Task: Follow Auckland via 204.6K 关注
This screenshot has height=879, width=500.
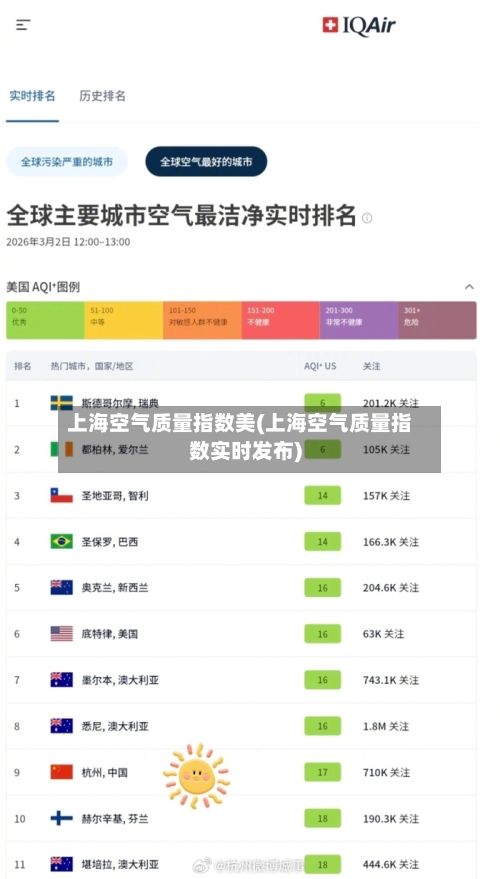Action: [391, 587]
